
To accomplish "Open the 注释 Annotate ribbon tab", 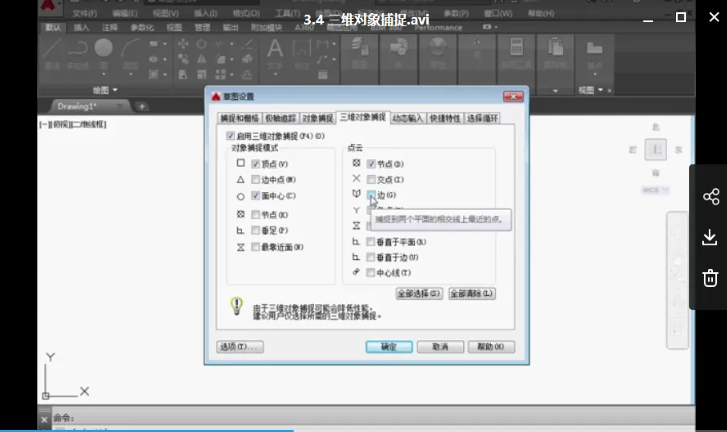I will (110, 27).
